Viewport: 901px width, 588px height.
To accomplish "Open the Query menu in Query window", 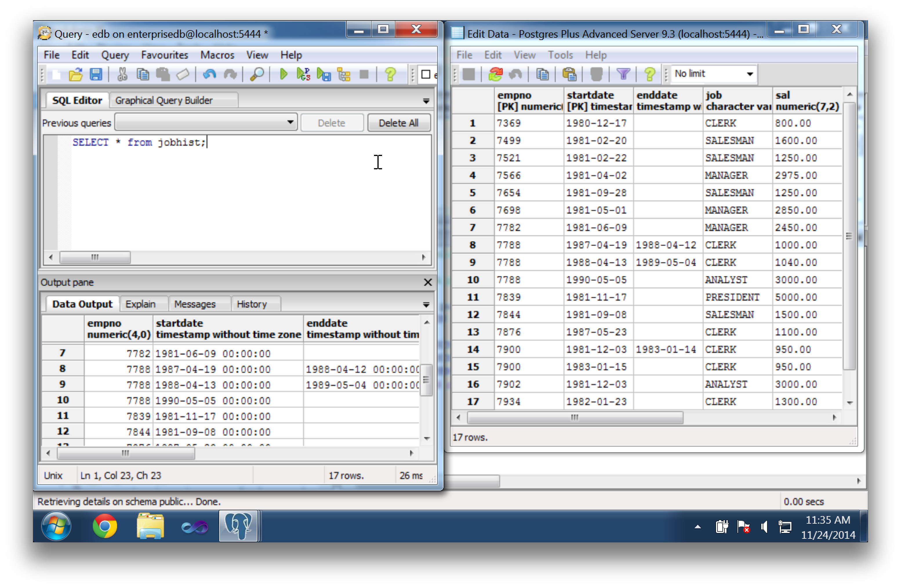I will [x=115, y=55].
